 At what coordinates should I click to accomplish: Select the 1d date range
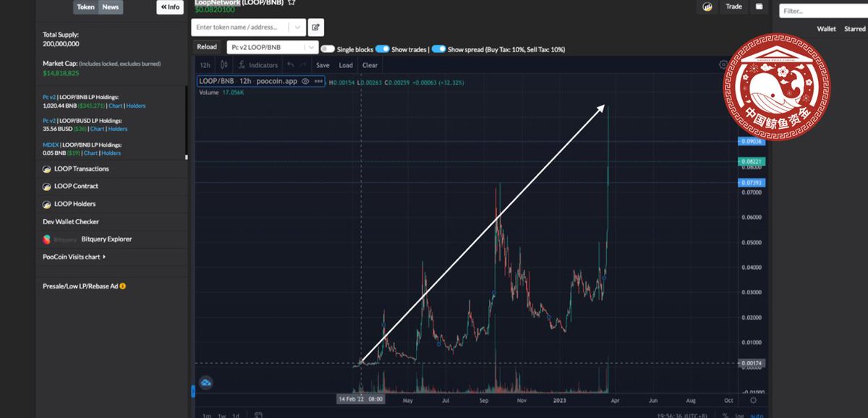(x=236, y=415)
